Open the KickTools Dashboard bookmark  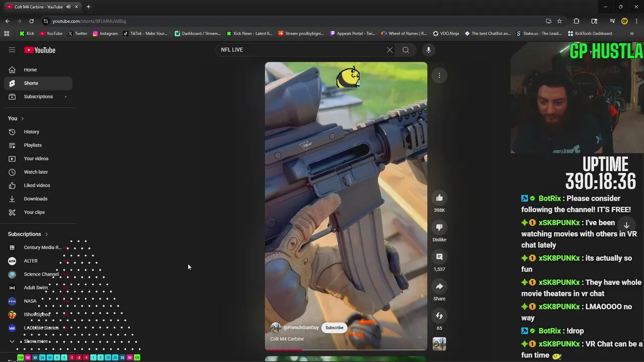click(x=590, y=34)
